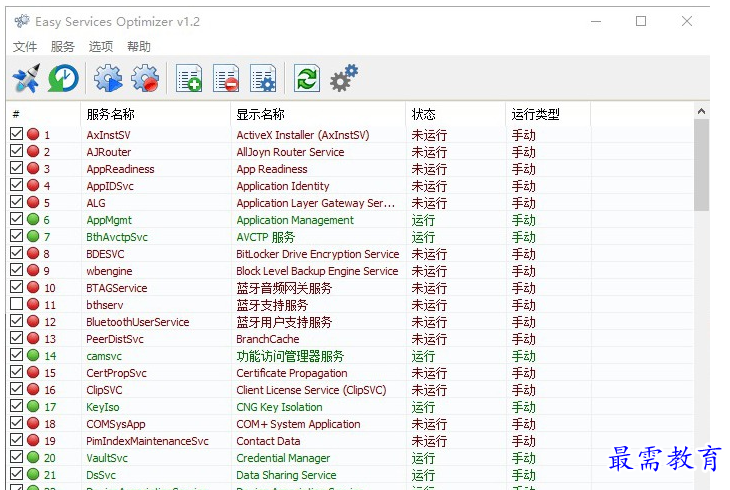Click the rocket optimize services icon

click(26, 79)
